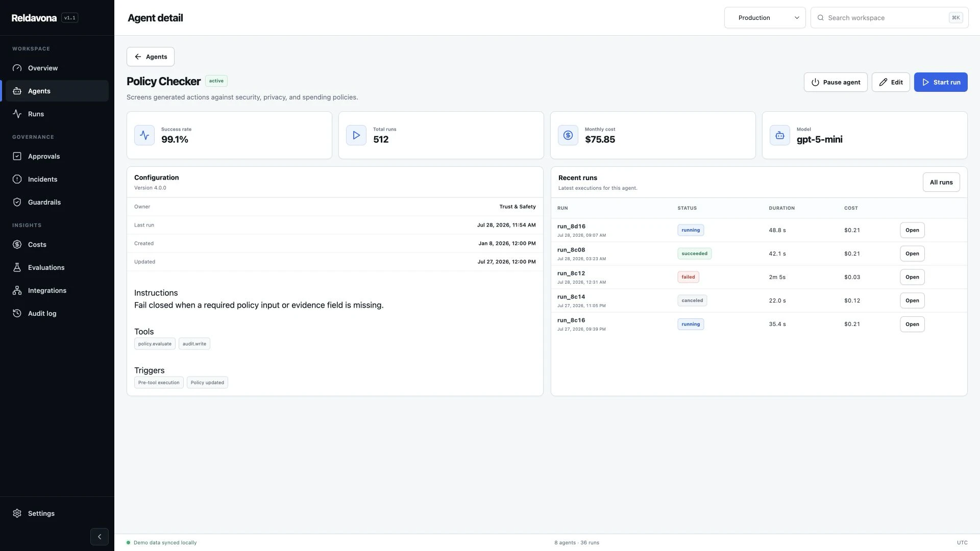Open Incidents under Governance
This screenshot has height=551, width=980.
(x=57, y=179)
